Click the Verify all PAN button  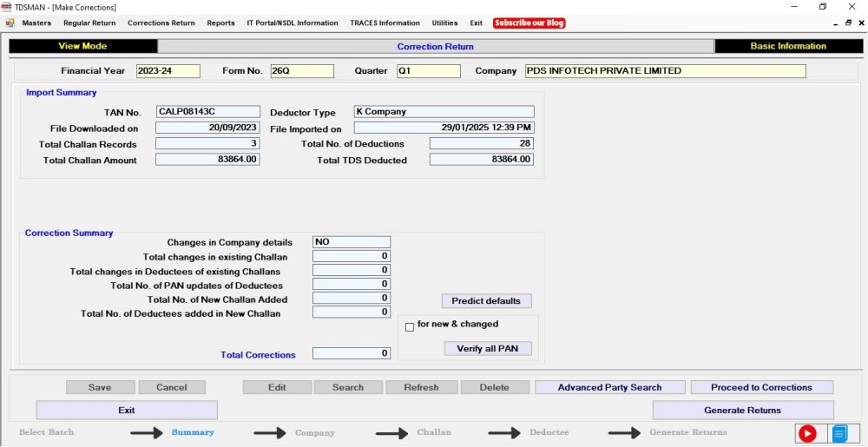click(x=487, y=349)
